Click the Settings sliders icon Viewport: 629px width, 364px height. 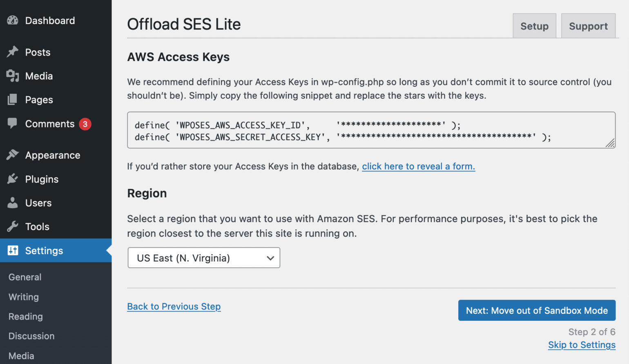(x=13, y=251)
